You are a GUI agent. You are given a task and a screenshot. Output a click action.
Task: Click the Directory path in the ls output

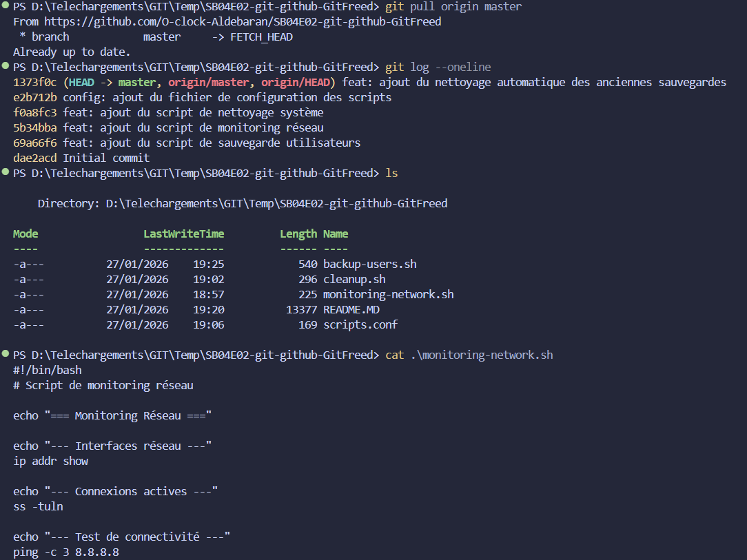point(276,203)
